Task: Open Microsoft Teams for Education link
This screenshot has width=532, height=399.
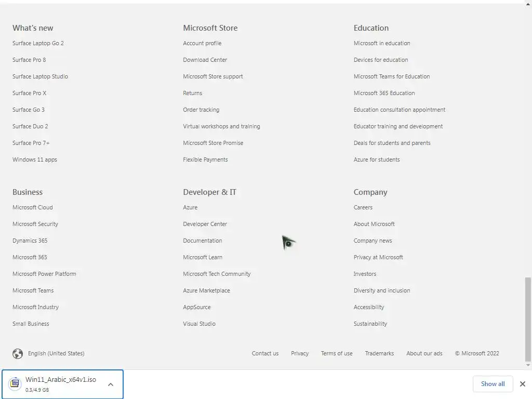Action: pos(392,76)
